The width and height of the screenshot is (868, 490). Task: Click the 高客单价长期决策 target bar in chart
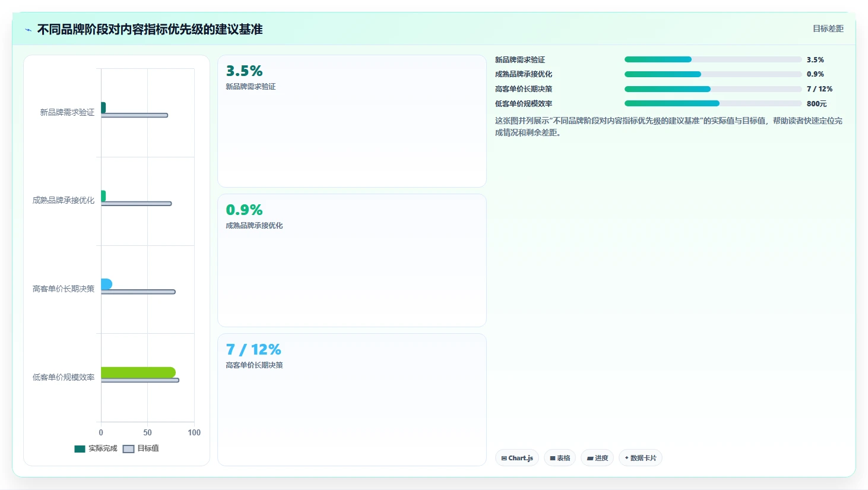click(x=138, y=292)
